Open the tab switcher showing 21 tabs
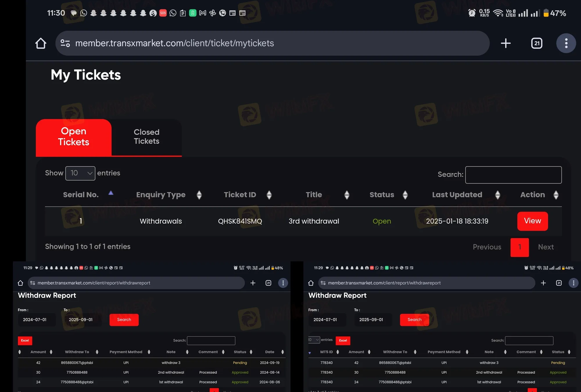This screenshot has height=392, width=581. (537, 43)
